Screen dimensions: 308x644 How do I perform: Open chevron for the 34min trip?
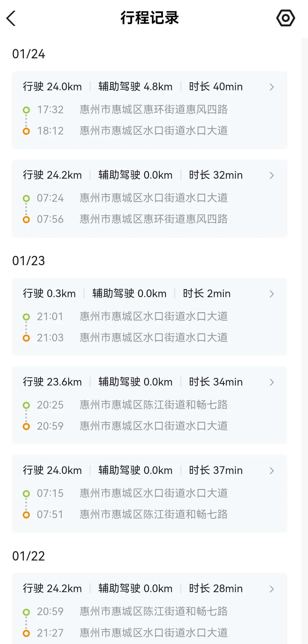pos(272,382)
